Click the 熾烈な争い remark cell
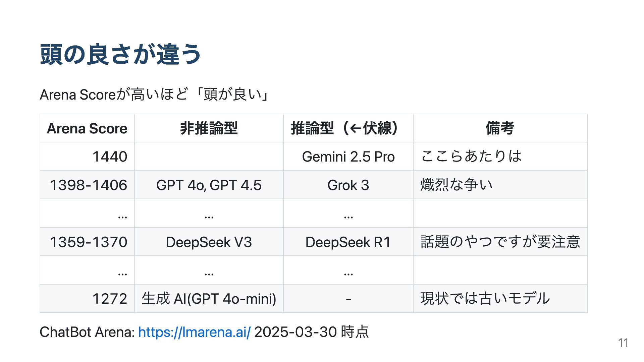 pos(500,185)
